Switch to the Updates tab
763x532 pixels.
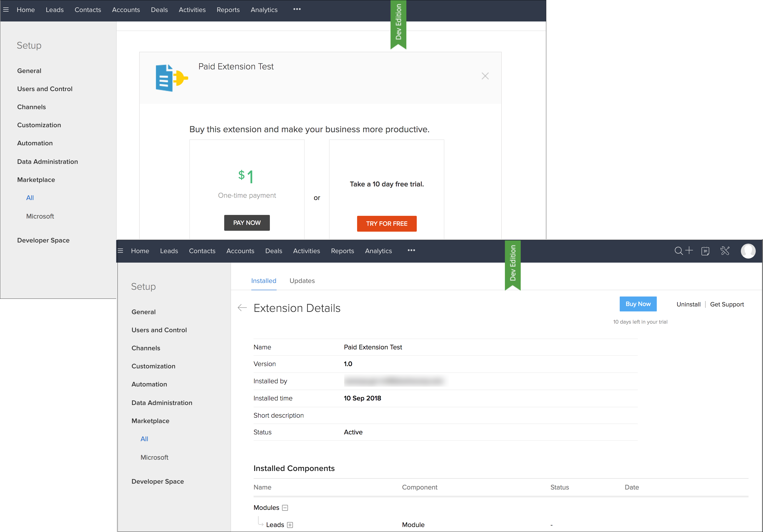302,281
